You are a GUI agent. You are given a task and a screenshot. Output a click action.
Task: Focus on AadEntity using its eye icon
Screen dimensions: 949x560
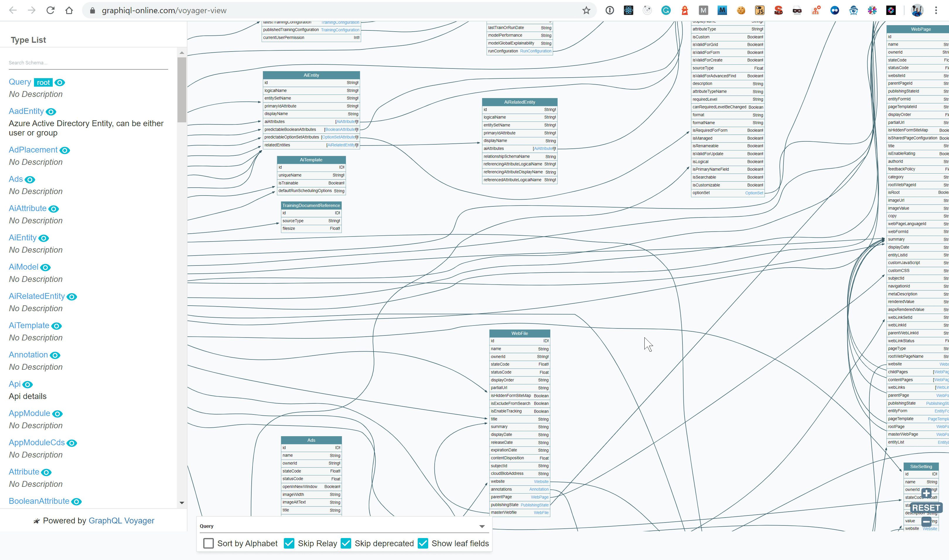coord(51,112)
